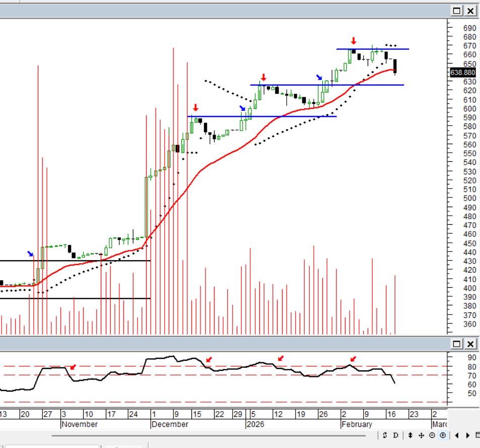The height and width of the screenshot is (448, 480).
Task: Click the 90 level on the oscillator scale
Action: point(472,357)
